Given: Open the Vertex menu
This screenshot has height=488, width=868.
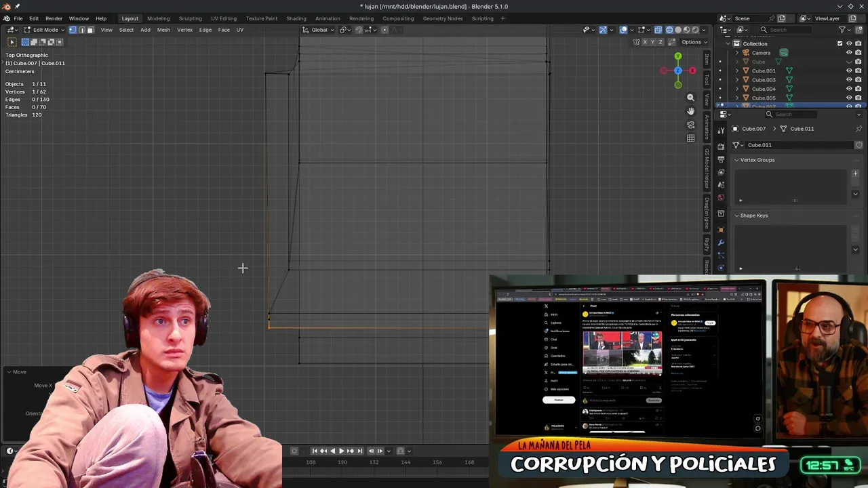Looking at the screenshot, I should pos(184,30).
